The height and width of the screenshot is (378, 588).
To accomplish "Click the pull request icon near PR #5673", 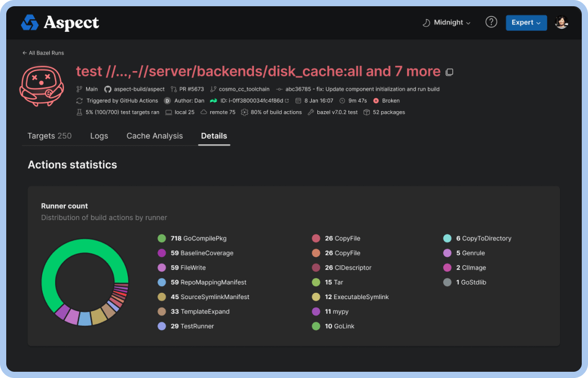I will (173, 89).
